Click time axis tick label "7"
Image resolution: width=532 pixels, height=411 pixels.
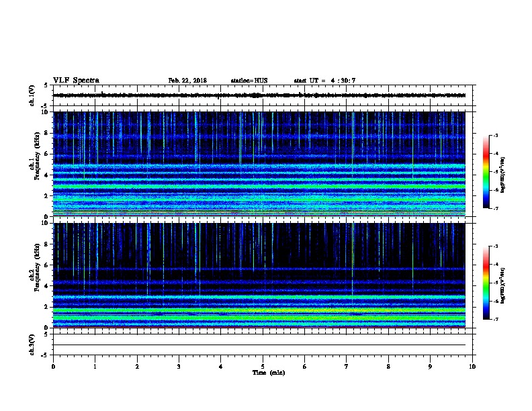pos(347,367)
